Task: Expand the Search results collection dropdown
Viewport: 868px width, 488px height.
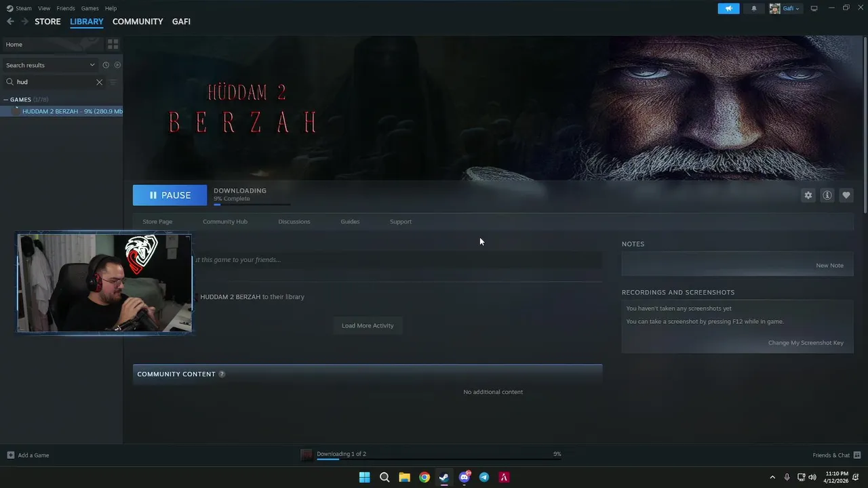Action: 92,65
